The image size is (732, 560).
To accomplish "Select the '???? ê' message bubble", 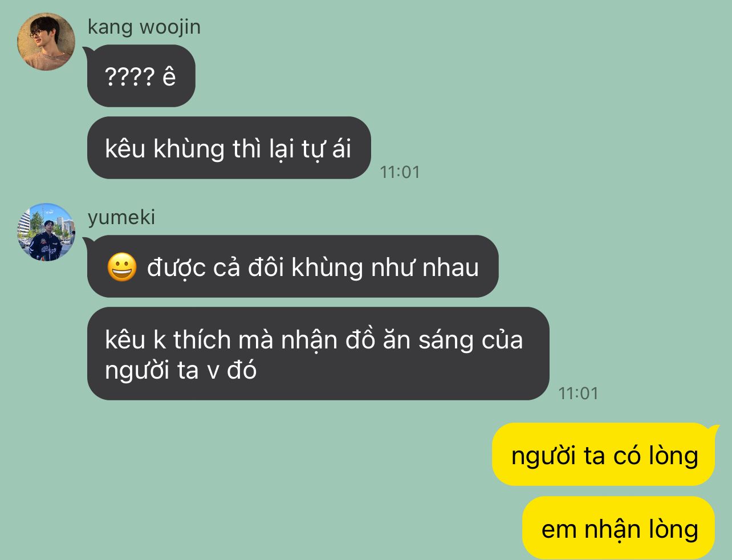I will [x=141, y=76].
